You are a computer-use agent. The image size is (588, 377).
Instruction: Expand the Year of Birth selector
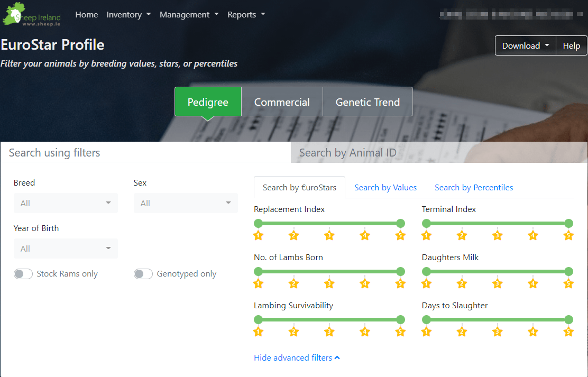[66, 248]
